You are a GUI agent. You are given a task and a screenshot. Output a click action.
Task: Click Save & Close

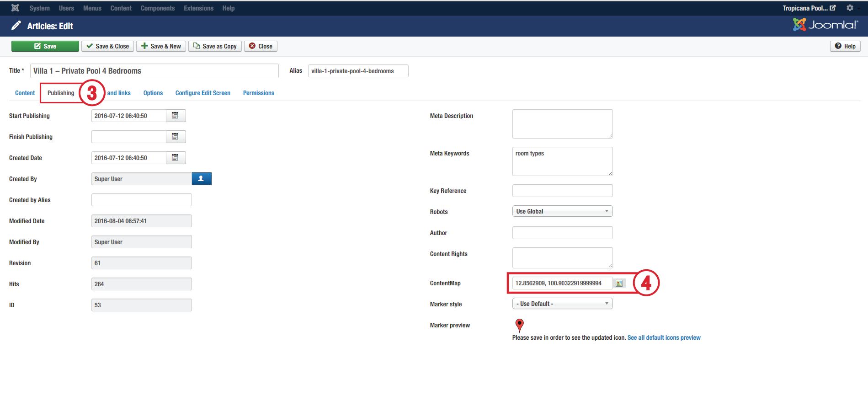[108, 46]
